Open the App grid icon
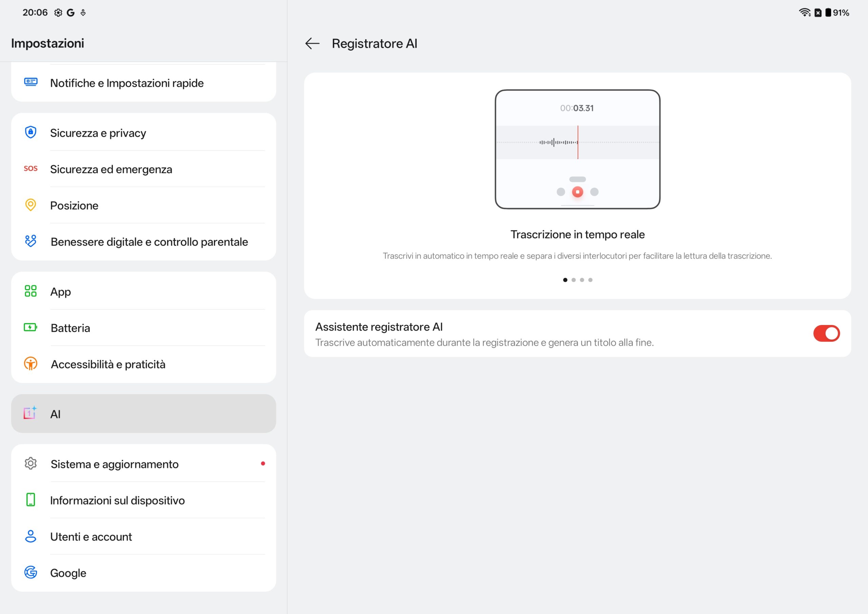868x614 pixels. click(x=31, y=291)
